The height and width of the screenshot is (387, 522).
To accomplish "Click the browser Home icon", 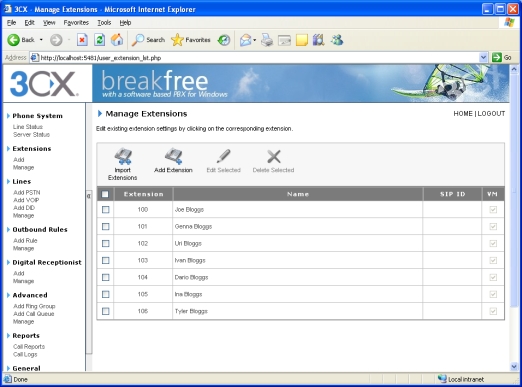I will click(x=117, y=40).
